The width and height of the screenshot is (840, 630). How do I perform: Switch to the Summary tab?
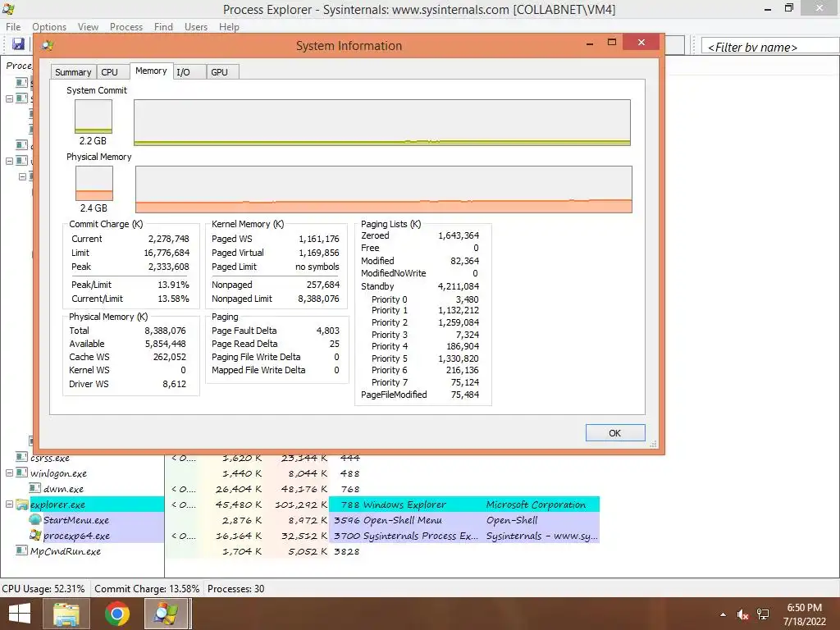coord(73,72)
